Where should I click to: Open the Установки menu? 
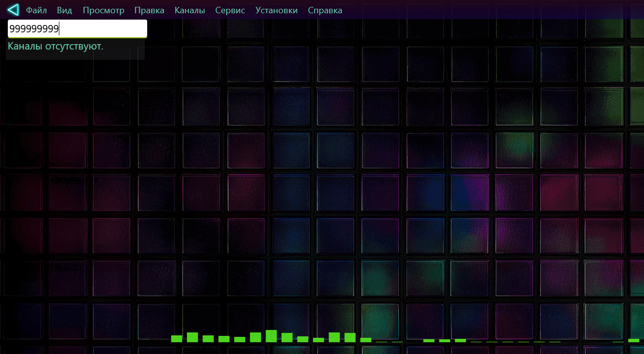(x=277, y=10)
